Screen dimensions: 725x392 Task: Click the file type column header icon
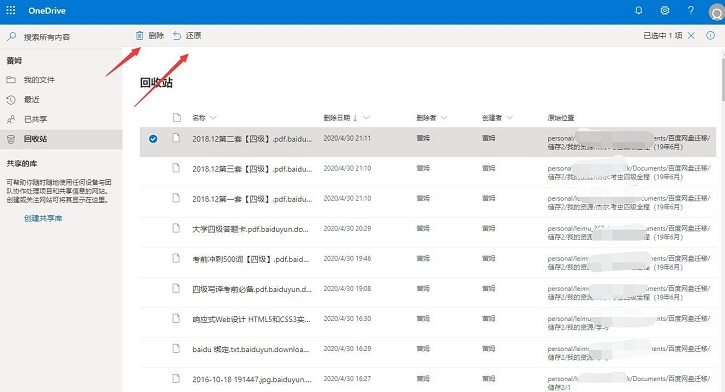point(177,117)
